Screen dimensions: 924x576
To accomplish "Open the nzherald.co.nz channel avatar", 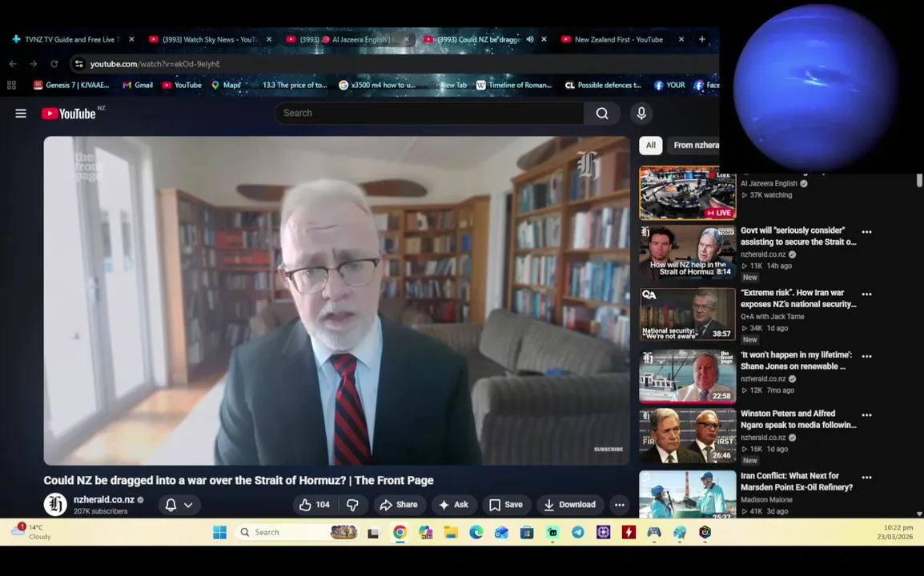I will click(55, 505).
